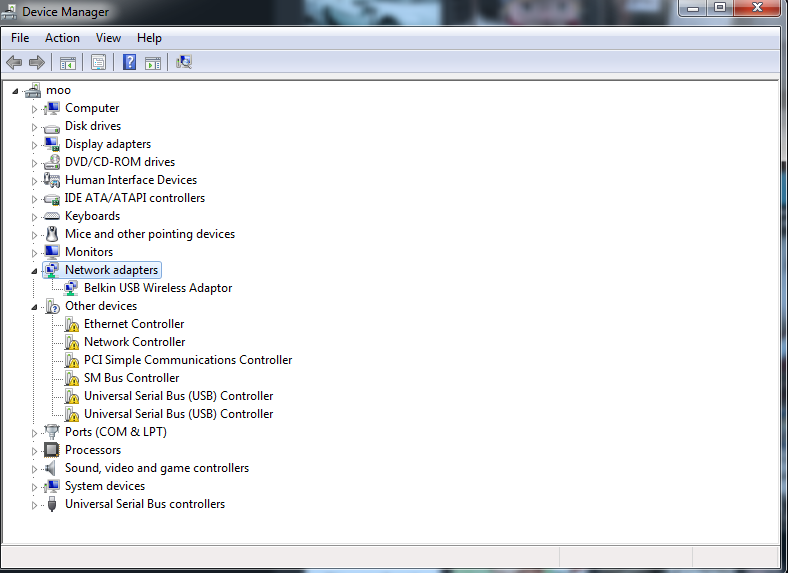Maximize the Device Manager window
Viewport: 788px width, 573px height.
click(720, 8)
